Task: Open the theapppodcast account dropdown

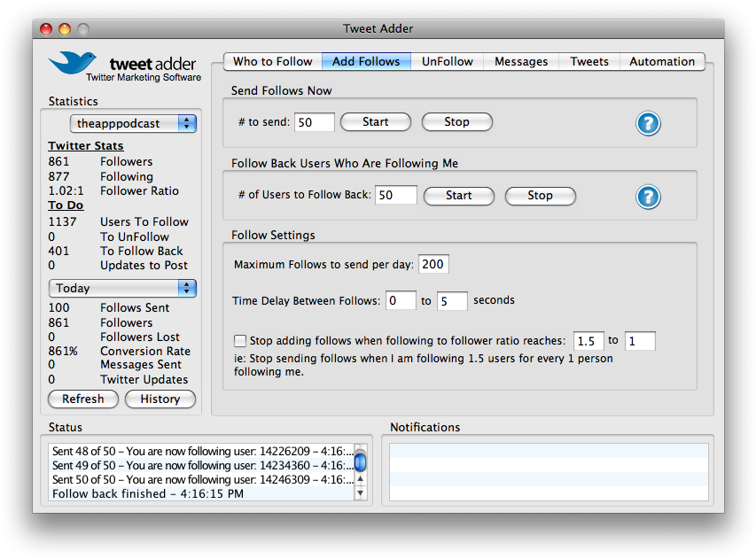Action: tap(133, 123)
